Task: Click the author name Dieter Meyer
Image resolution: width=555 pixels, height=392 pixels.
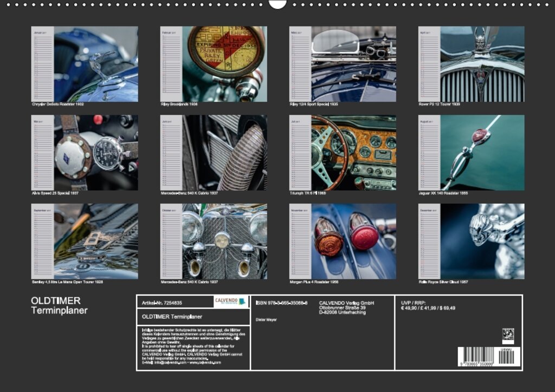Action: 266,320
